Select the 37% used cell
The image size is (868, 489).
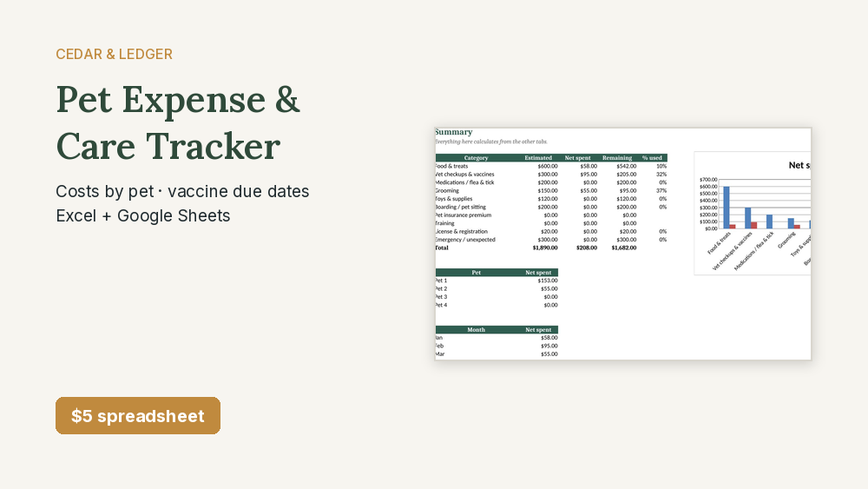(x=661, y=190)
